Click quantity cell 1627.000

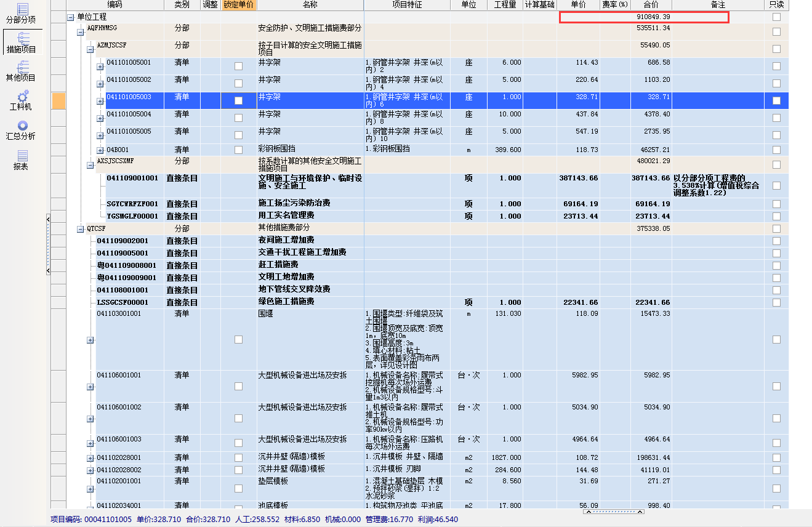pos(507,457)
